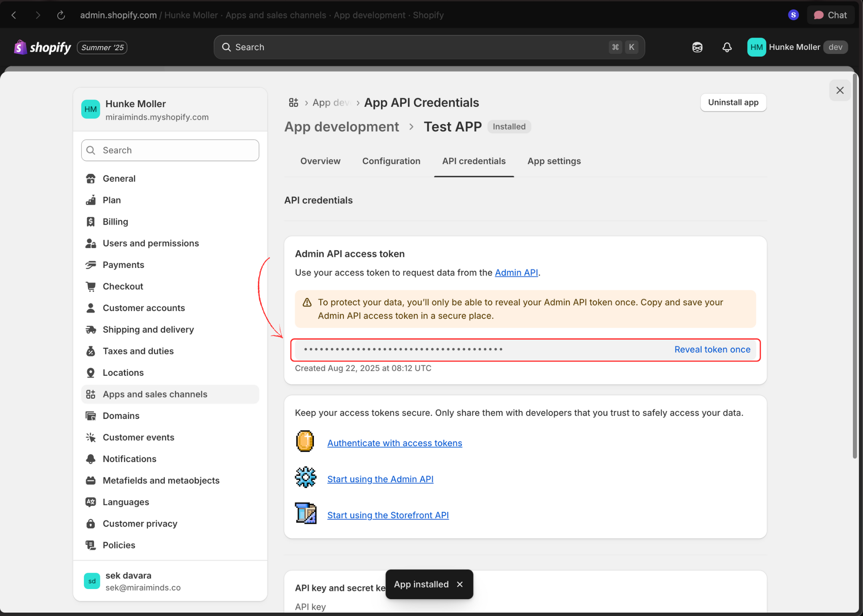
Task: Close the settings panel with X
Action: 840,90
